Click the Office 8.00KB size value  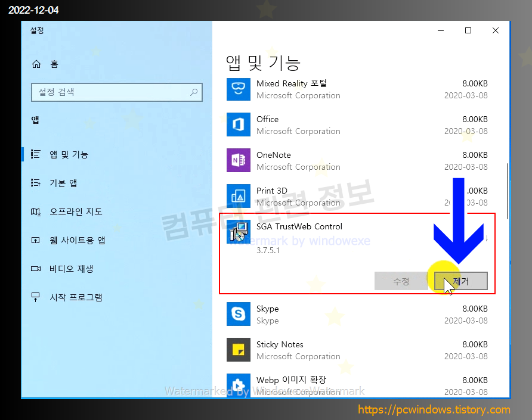(x=475, y=119)
